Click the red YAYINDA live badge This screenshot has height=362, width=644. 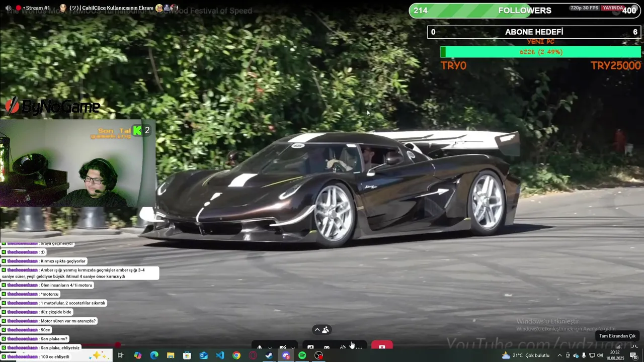coord(613,8)
